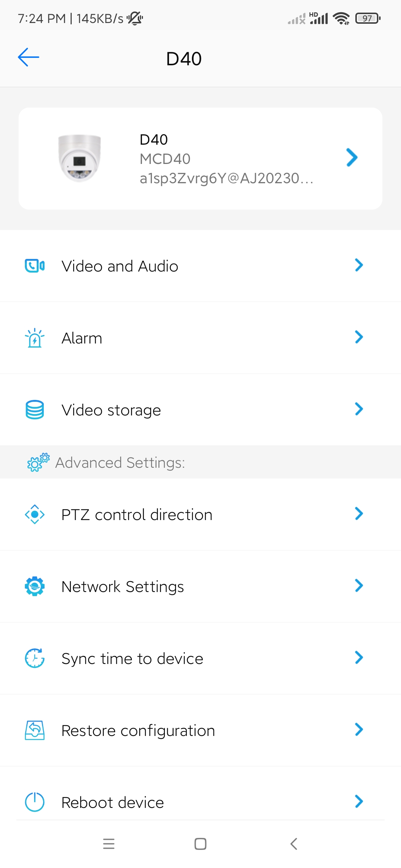
Task: Tap the blue back arrow icon
Action: pyautogui.click(x=29, y=57)
